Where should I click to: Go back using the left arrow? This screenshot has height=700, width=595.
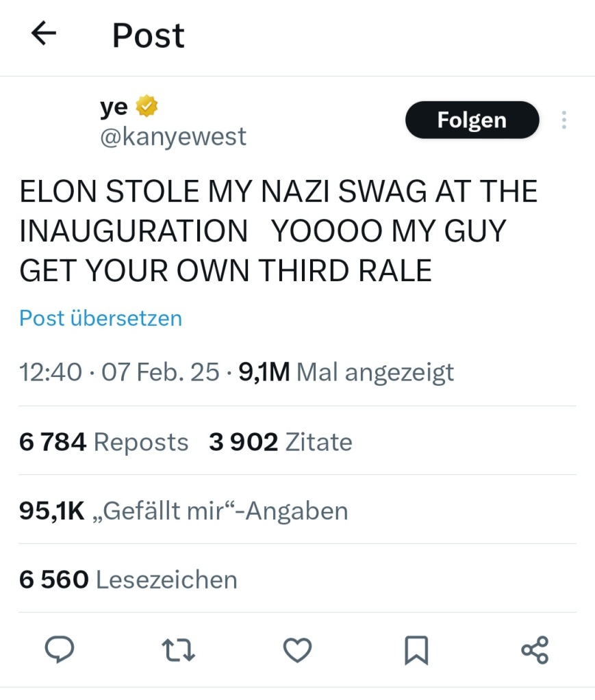pyautogui.click(x=44, y=34)
